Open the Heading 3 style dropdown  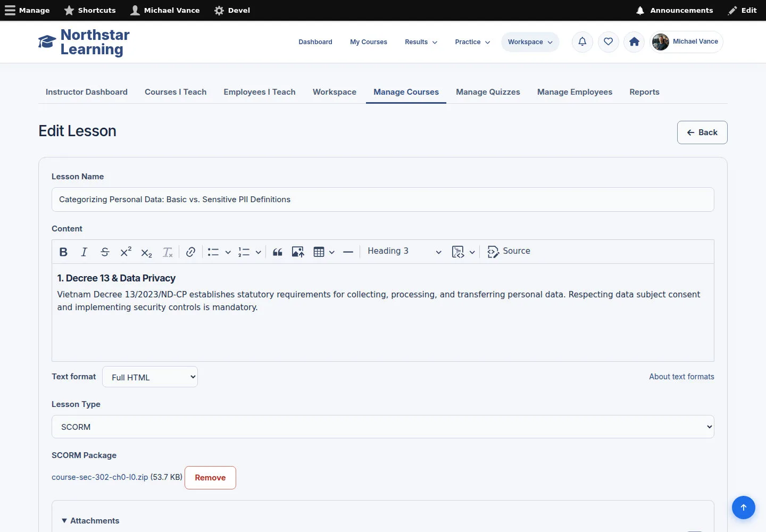[x=404, y=251]
